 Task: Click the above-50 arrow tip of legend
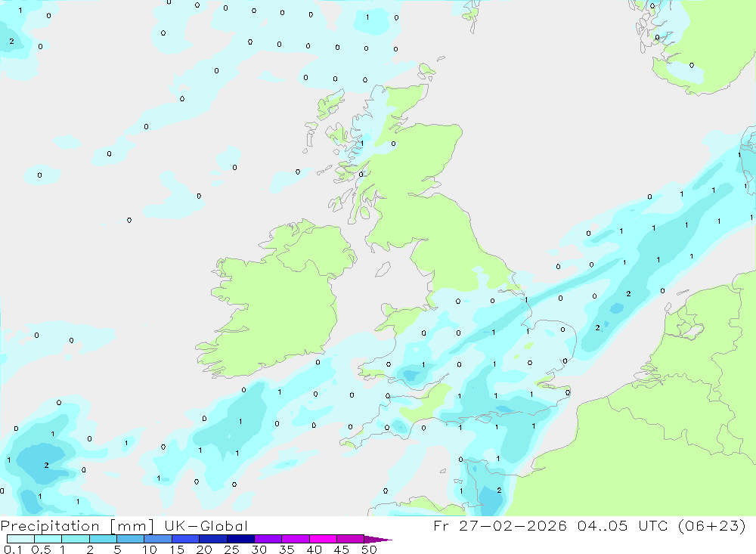[378, 540]
